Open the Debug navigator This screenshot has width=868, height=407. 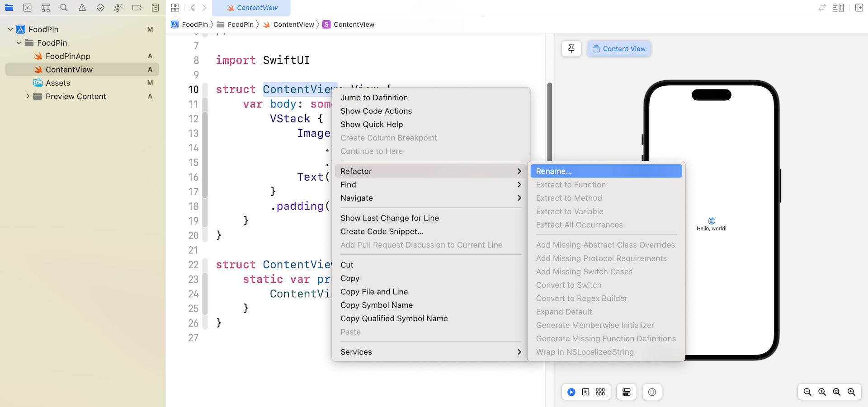[118, 8]
